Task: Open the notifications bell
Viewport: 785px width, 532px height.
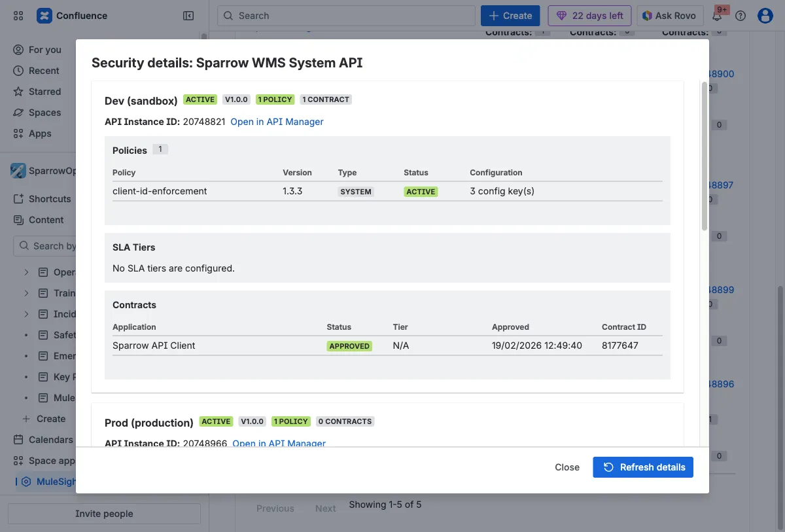Action: click(716, 15)
